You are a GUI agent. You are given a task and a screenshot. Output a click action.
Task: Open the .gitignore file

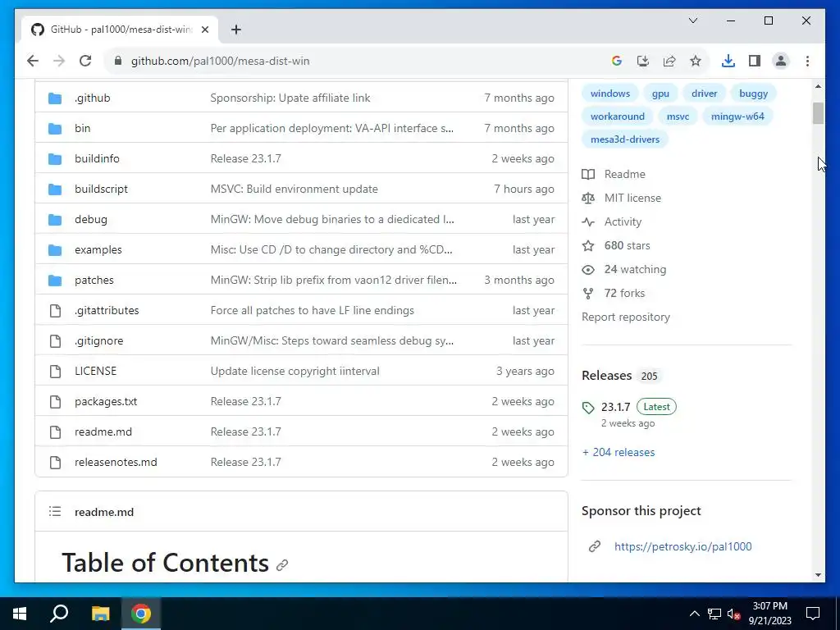(x=99, y=340)
